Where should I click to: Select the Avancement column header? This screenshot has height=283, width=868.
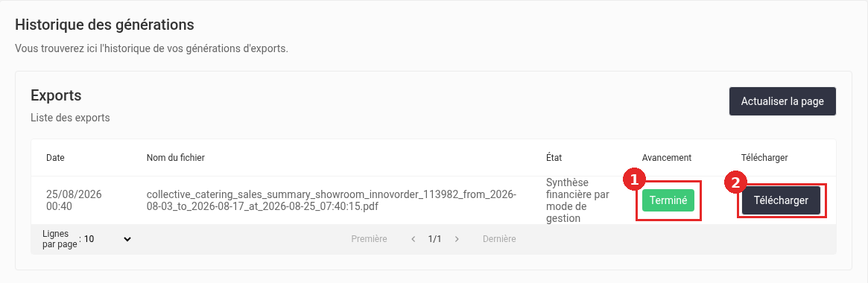coord(667,158)
